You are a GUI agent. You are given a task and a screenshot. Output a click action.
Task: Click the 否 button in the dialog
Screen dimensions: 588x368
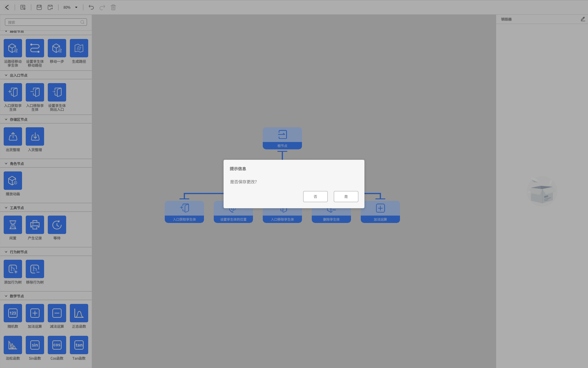[x=315, y=197]
